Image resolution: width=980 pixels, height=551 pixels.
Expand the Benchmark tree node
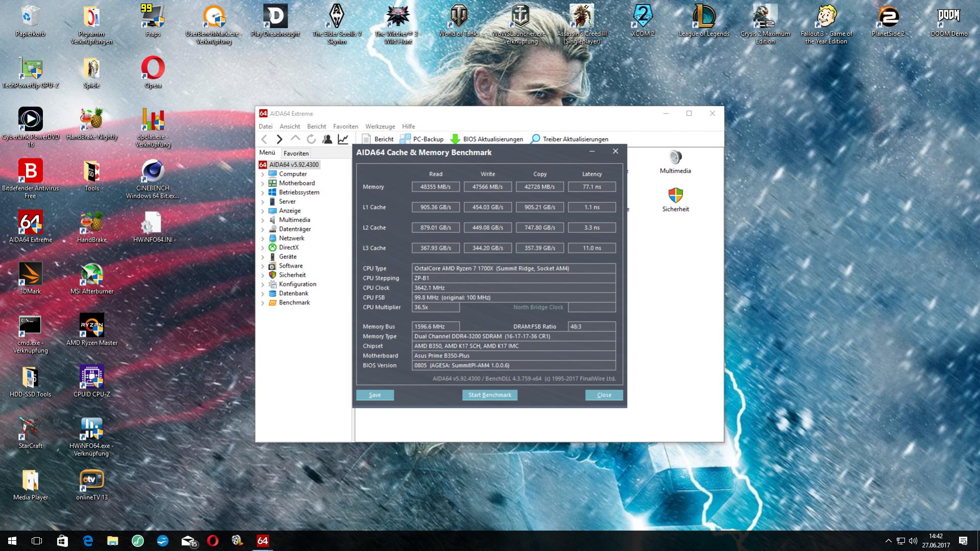[263, 303]
